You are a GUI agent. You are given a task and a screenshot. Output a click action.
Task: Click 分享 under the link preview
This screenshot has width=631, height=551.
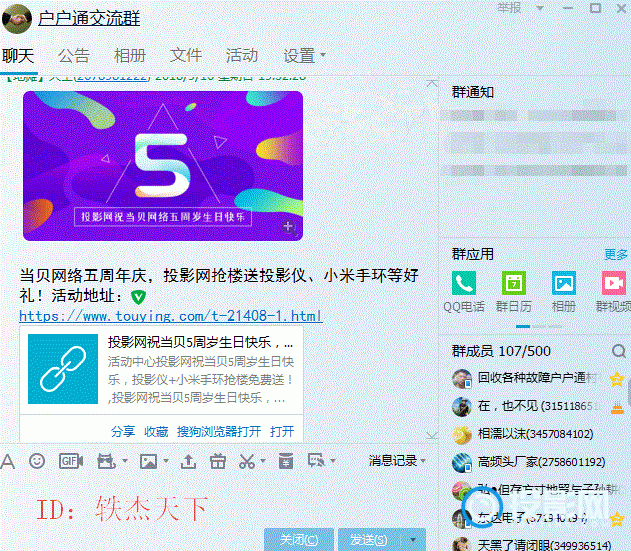(x=123, y=432)
